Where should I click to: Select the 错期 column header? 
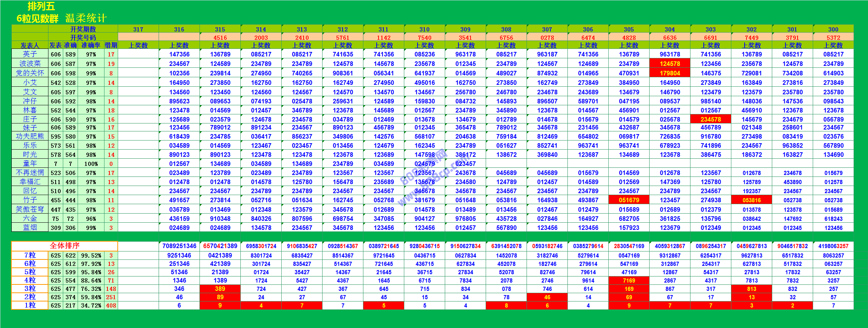pyautogui.click(x=111, y=45)
